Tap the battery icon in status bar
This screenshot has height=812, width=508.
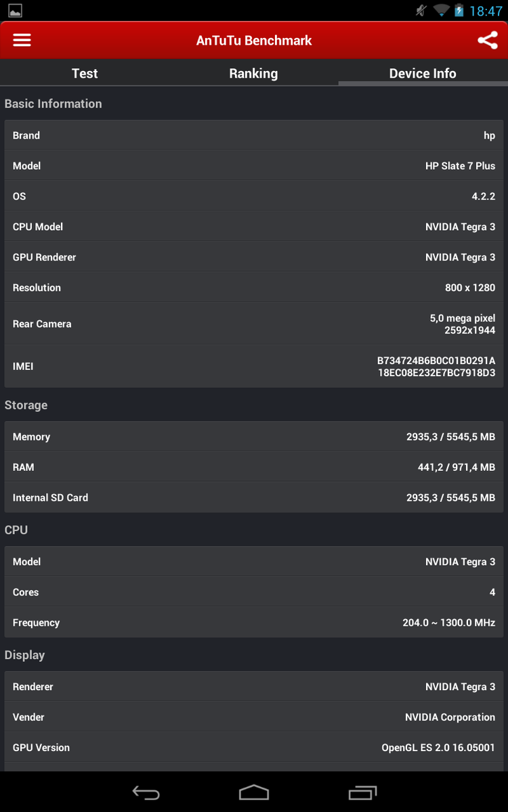click(x=459, y=11)
